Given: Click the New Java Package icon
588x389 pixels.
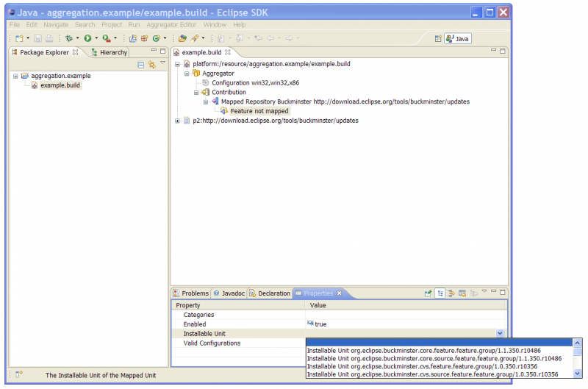Looking at the screenshot, I should tap(144, 38).
